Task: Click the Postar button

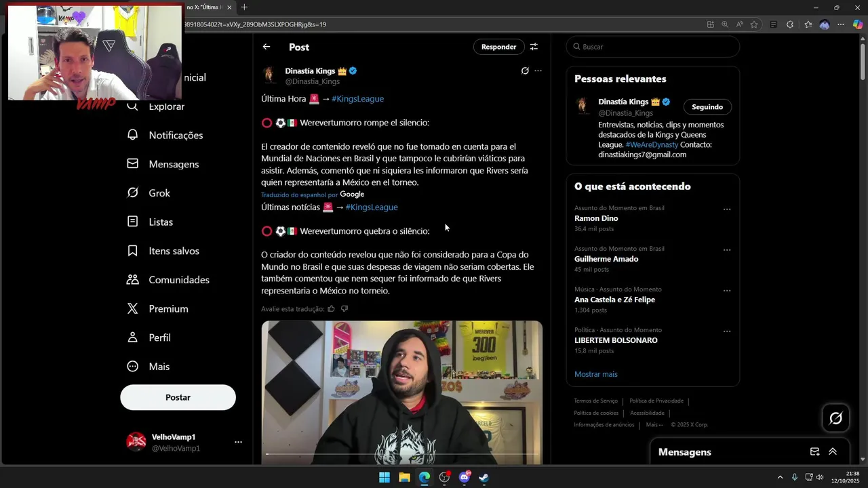Action: [x=178, y=397]
